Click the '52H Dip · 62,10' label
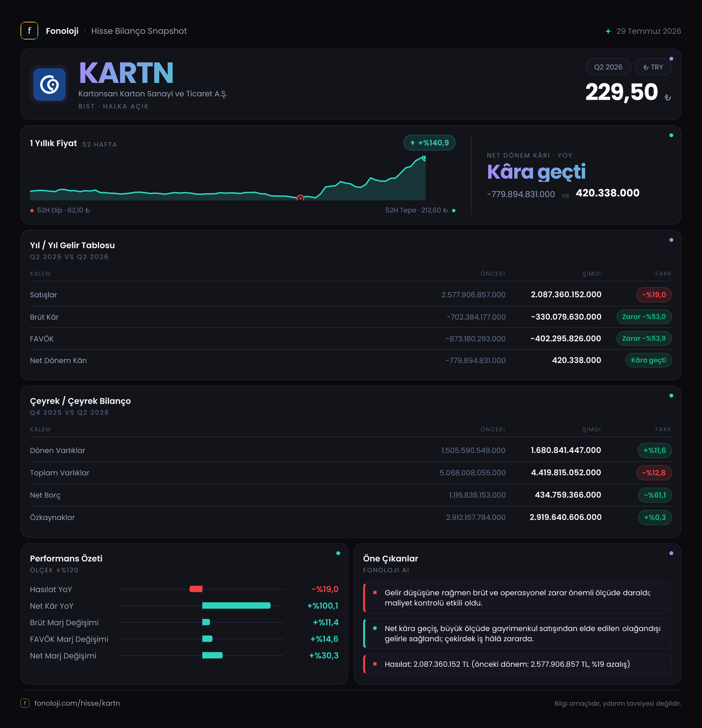This screenshot has width=702, height=728. (x=63, y=210)
